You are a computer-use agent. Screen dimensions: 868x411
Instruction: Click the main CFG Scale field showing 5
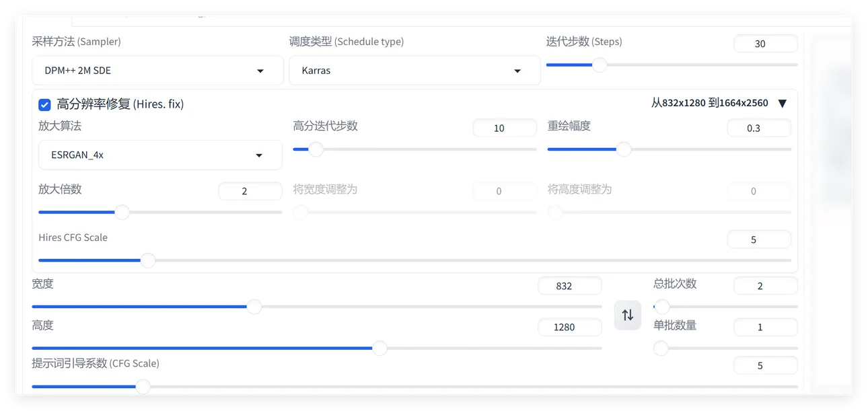[x=766, y=365]
